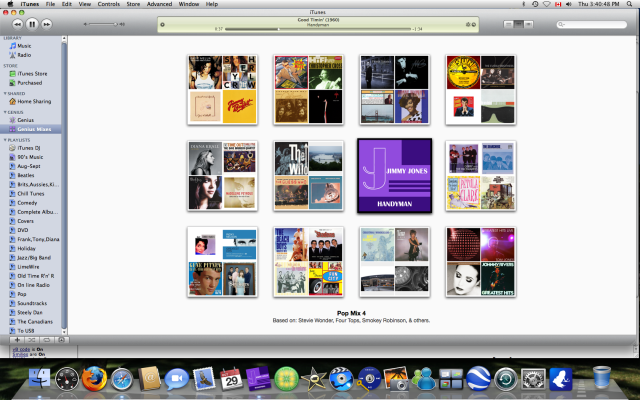This screenshot has height=400, width=640.
Task: Play the mix with Gene Pitney cover
Action: click(x=222, y=262)
